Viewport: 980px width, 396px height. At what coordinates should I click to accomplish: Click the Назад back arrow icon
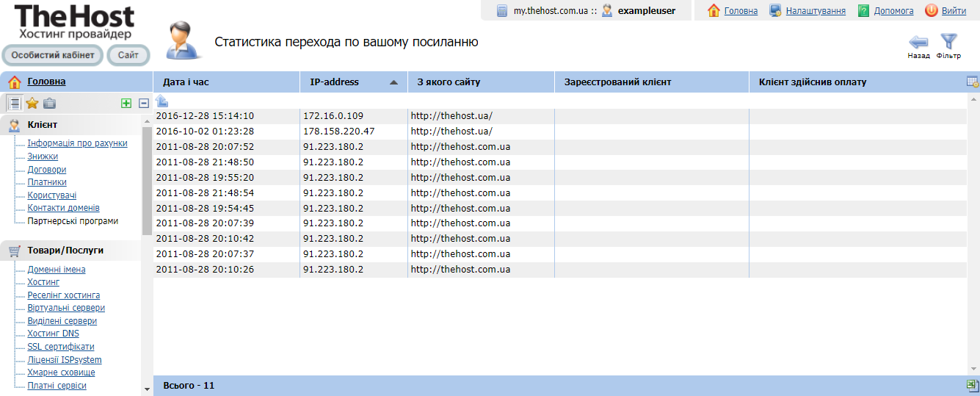[x=918, y=42]
